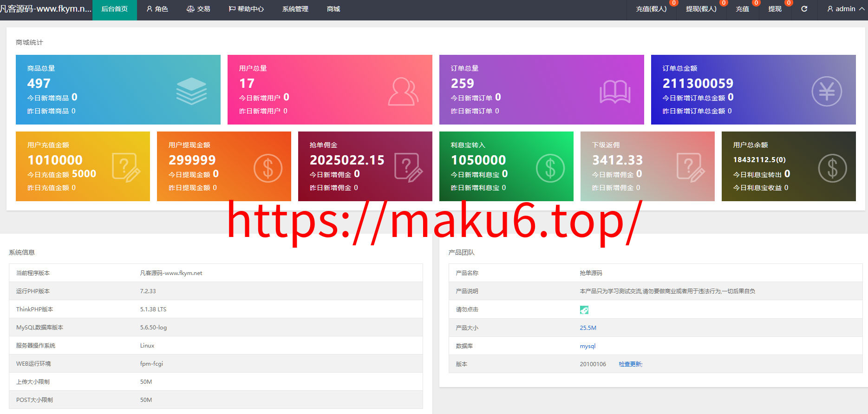Image resolution: width=868 pixels, height=414 pixels.
Task: Click the 订单总金额 value 211300059
Action: pos(698,83)
